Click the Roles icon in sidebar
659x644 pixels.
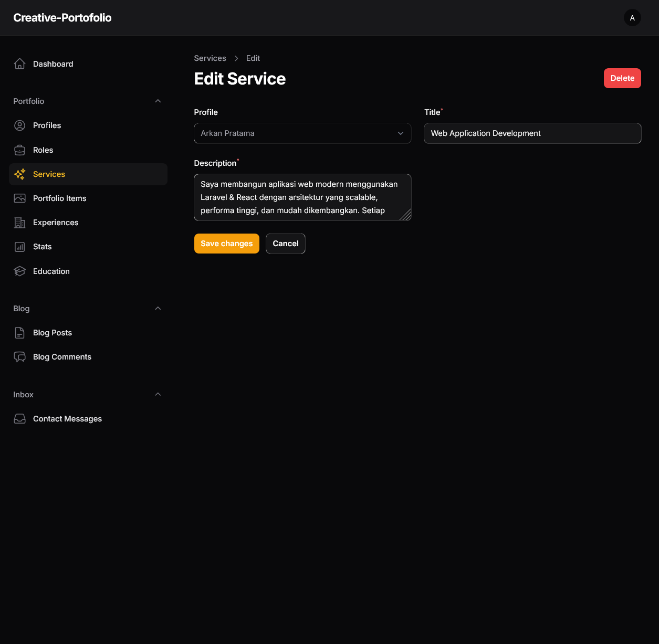point(19,150)
